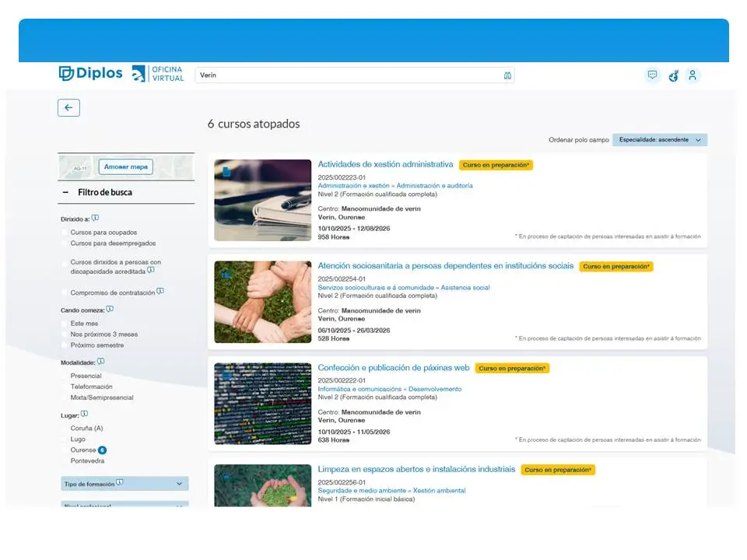Click Xestión ambiental link
The width and height of the screenshot is (747, 560).
439,491
